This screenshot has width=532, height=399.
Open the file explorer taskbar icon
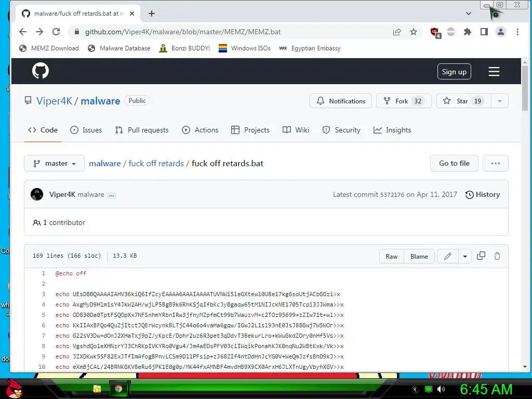(97, 389)
